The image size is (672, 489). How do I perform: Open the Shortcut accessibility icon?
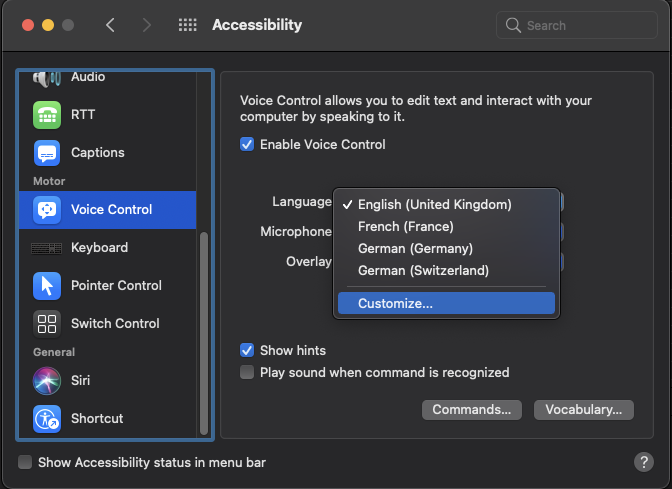(47, 419)
